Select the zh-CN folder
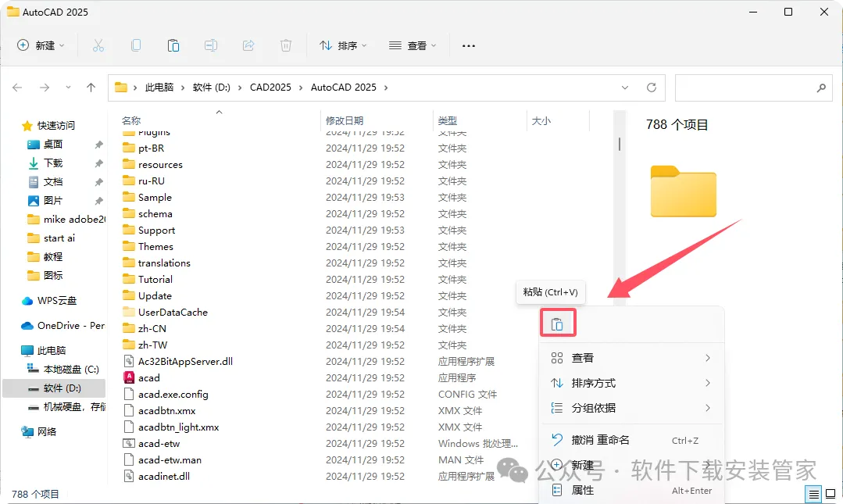Image resolution: width=843 pixels, height=504 pixels. point(152,329)
